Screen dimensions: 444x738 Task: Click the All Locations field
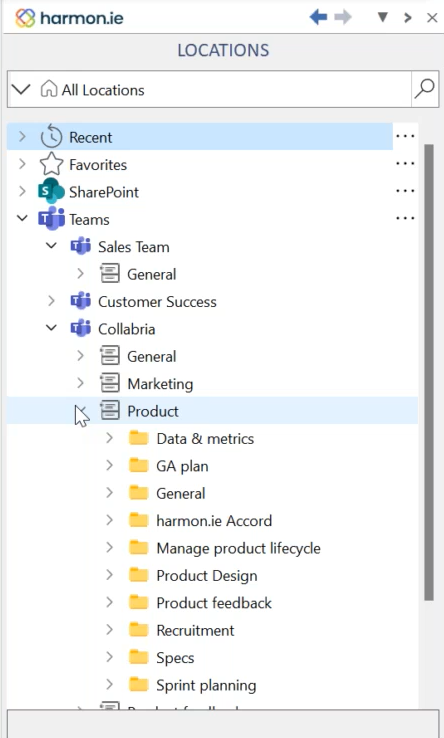pos(210,89)
